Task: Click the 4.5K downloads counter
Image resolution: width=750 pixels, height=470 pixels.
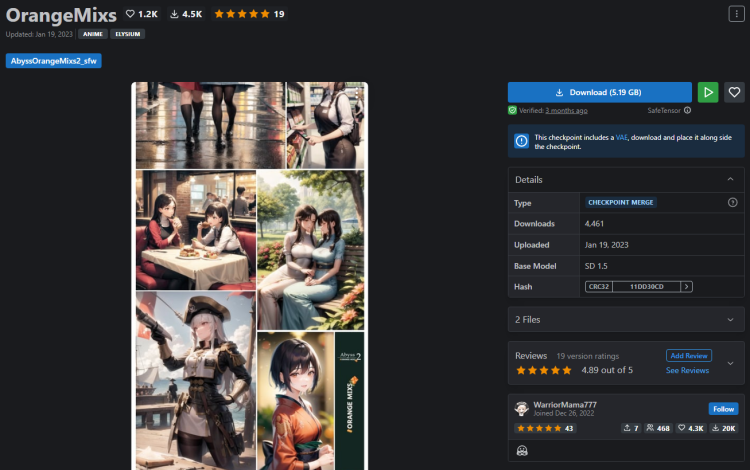Action: pyautogui.click(x=186, y=14)
